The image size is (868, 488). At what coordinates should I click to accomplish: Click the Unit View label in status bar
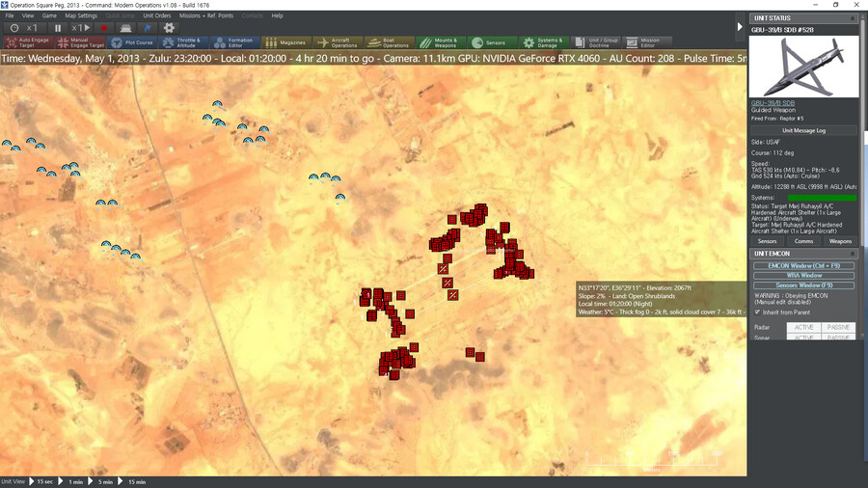coord(13,482)
